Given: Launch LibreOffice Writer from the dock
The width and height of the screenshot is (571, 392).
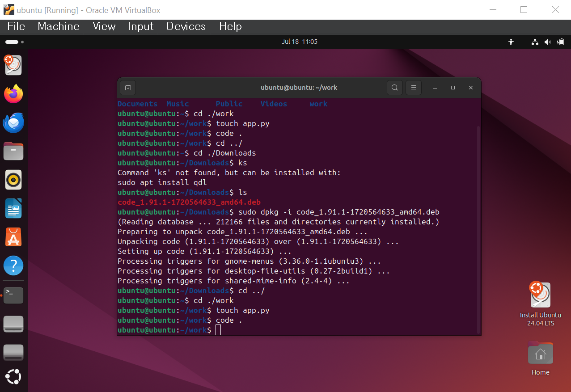Looking at the screenshot, I should click(x=13, y=208).
